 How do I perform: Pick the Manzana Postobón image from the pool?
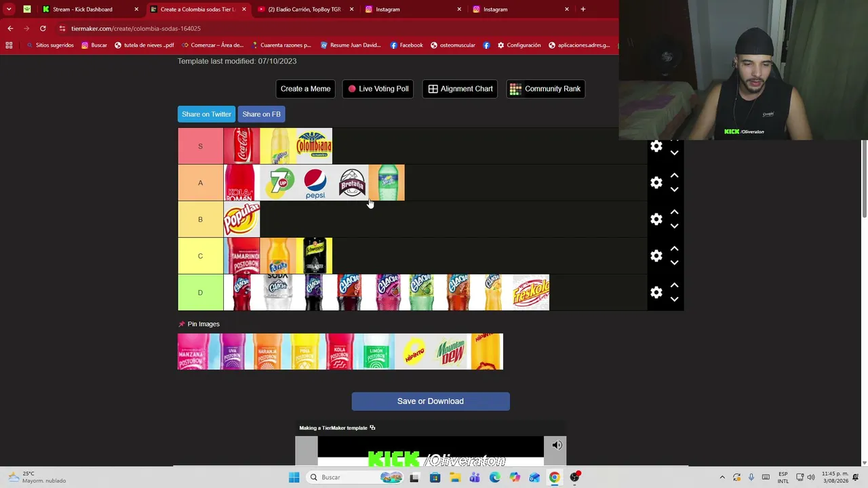(196, 352)
